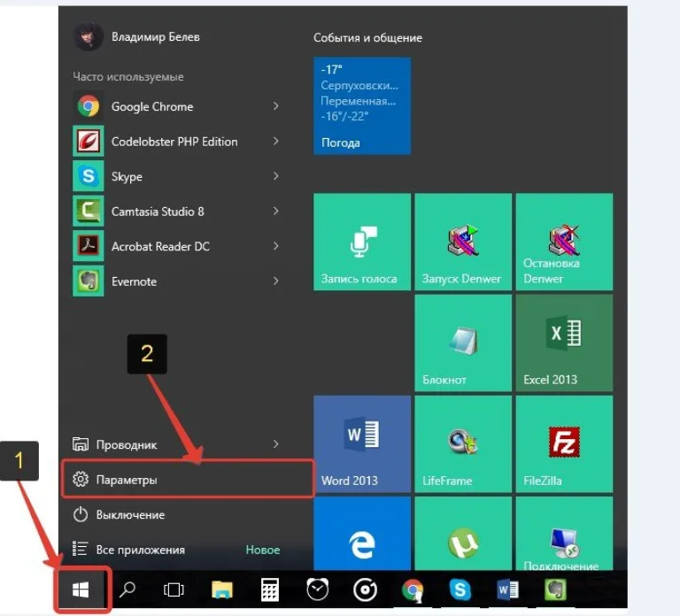Click the Запуск Denwer tile
Viewport: 680px width, 616px height.
[463, 242]
